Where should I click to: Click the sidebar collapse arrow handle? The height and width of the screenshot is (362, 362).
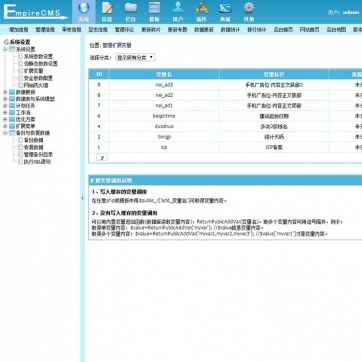(82, 198)
